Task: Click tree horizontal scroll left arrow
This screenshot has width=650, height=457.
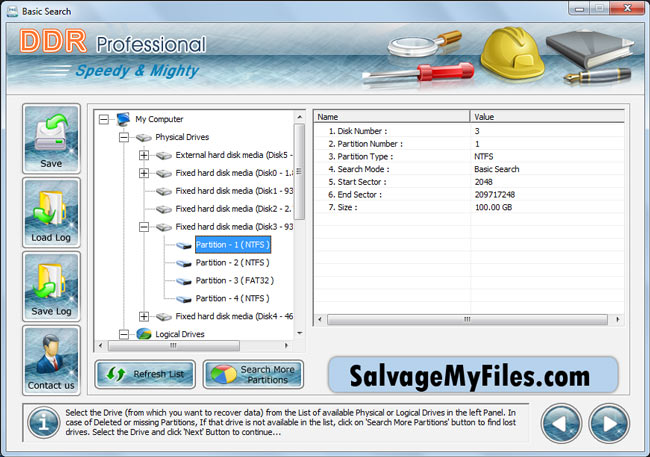Action: point(100,345)
